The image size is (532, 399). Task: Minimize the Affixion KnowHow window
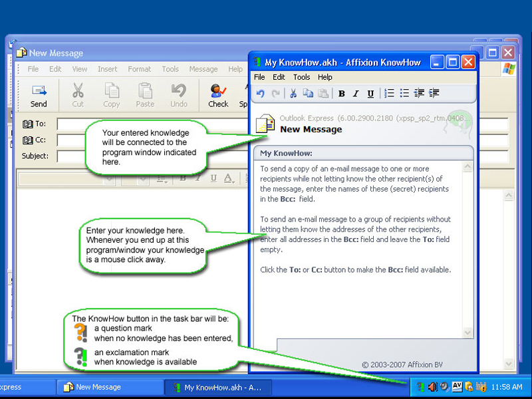[437, 62]
